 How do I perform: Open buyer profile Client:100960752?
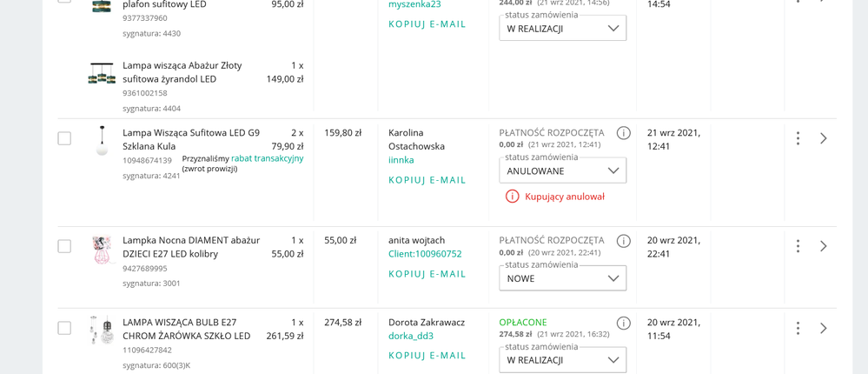pos(425,254)
